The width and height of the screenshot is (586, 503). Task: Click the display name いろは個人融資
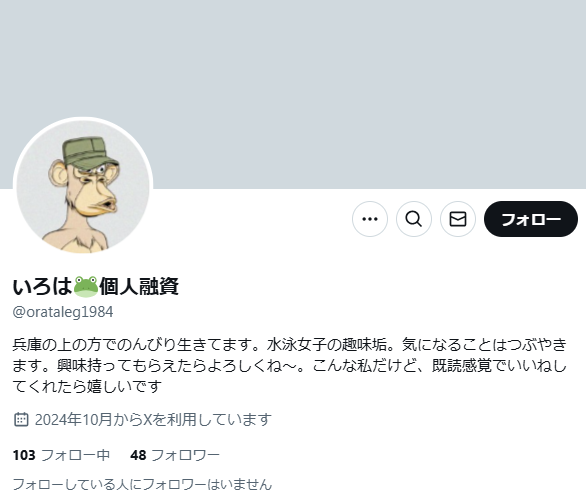coord(96,287)
